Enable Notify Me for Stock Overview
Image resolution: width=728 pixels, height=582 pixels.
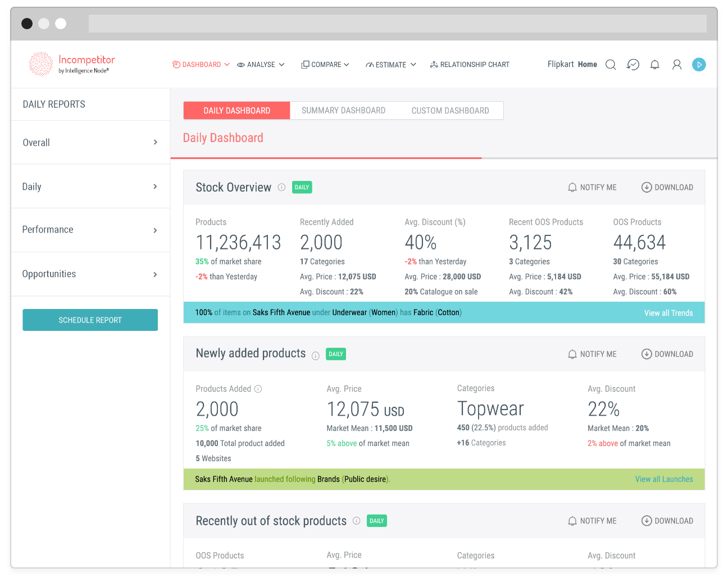click(592, 187)
